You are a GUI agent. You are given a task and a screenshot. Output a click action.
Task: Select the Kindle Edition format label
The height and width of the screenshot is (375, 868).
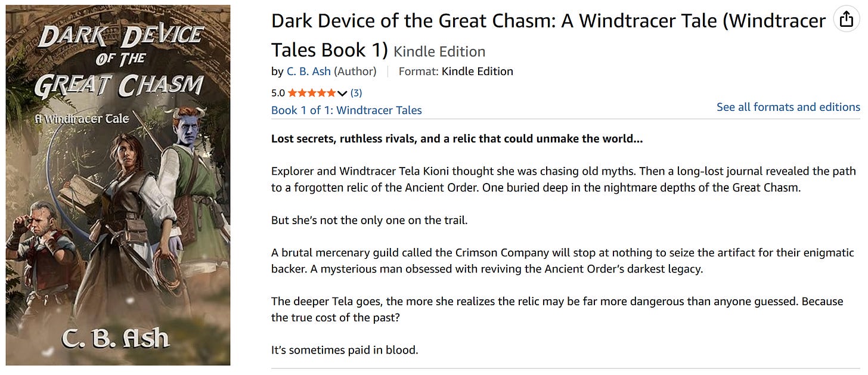click(438, 51)
